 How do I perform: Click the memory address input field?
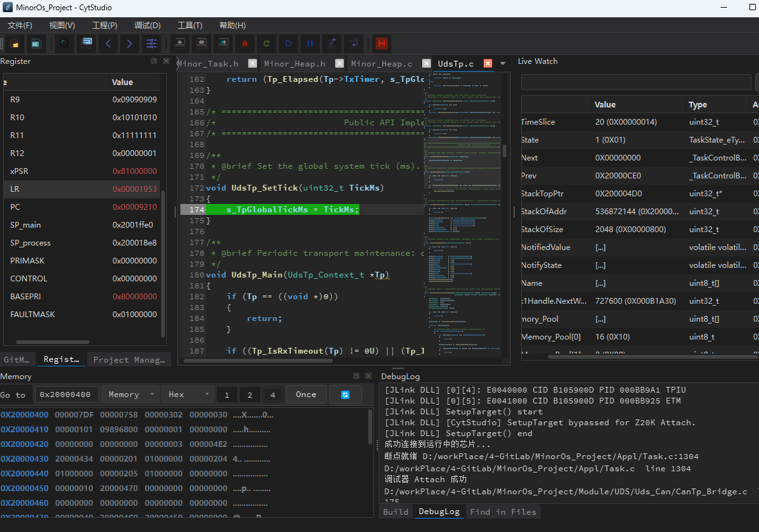67,395
